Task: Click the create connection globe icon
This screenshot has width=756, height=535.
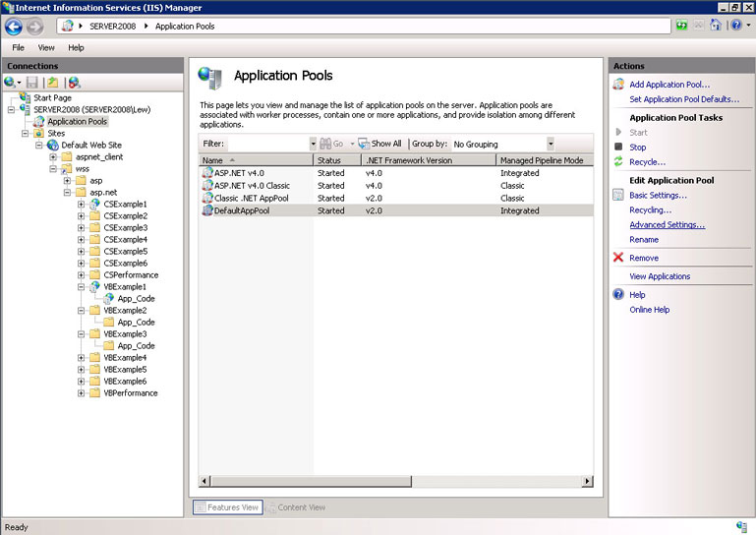Action: coord(9,83)
